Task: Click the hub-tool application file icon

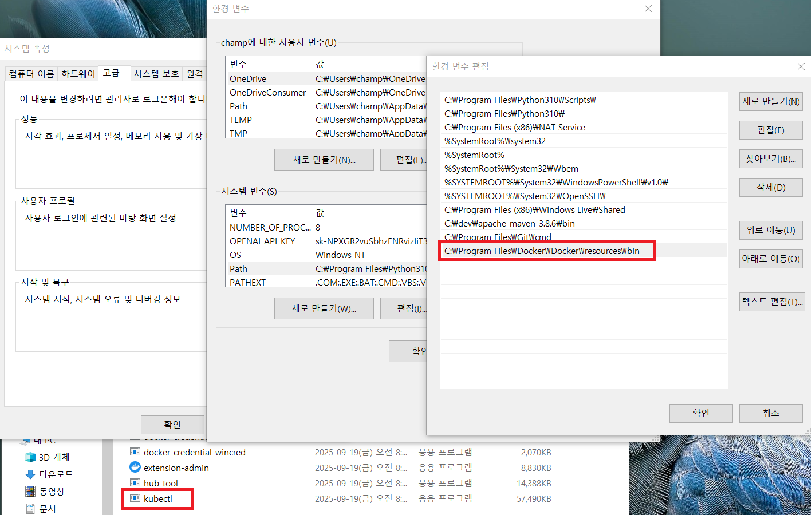Action: (135, 483)
